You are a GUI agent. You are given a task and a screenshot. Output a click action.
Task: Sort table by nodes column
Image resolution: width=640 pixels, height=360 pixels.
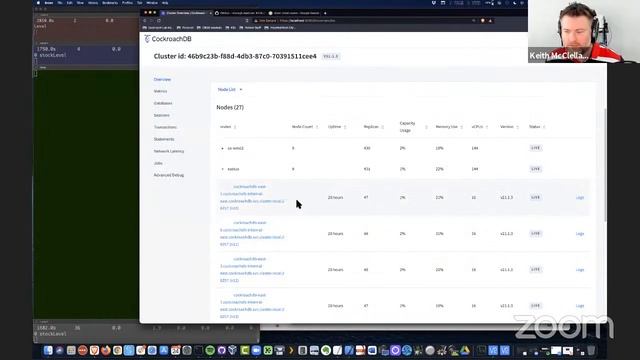[228, 127]
